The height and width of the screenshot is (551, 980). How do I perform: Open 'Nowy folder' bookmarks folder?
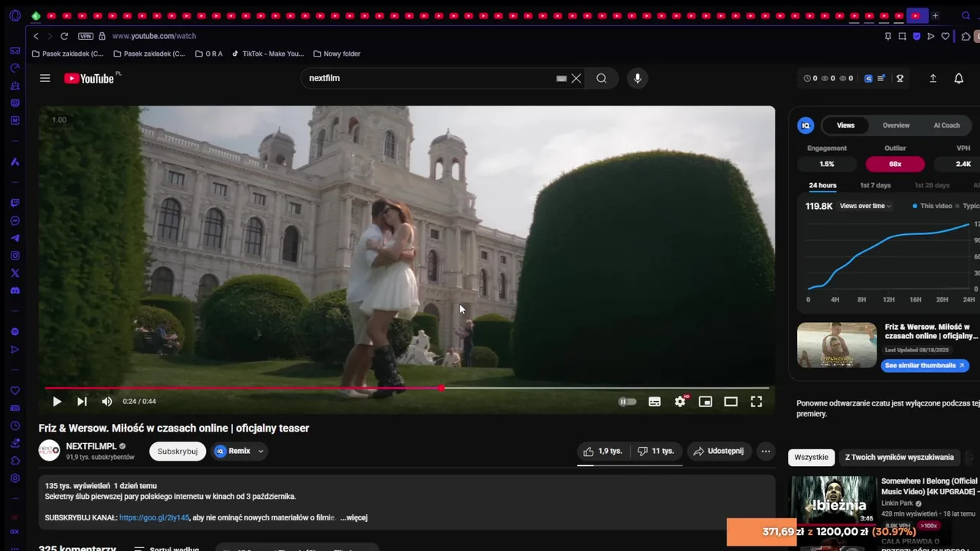pos(337,54)
